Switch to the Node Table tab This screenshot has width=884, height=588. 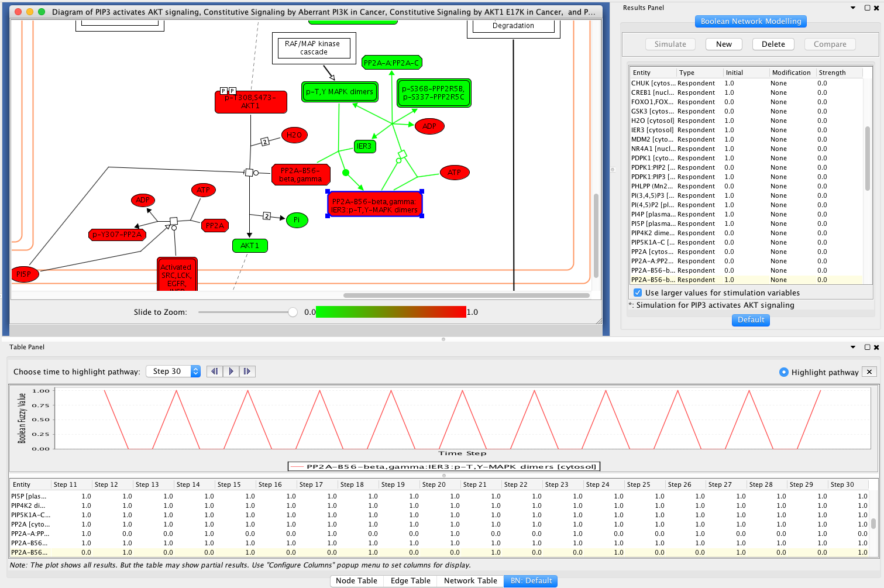coord(356,581)
